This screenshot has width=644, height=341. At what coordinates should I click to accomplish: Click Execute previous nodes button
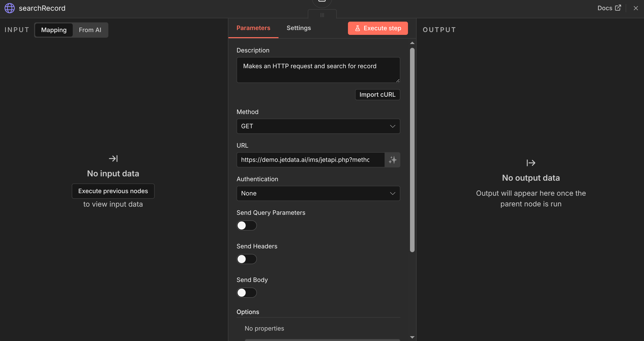coord(113,191)
